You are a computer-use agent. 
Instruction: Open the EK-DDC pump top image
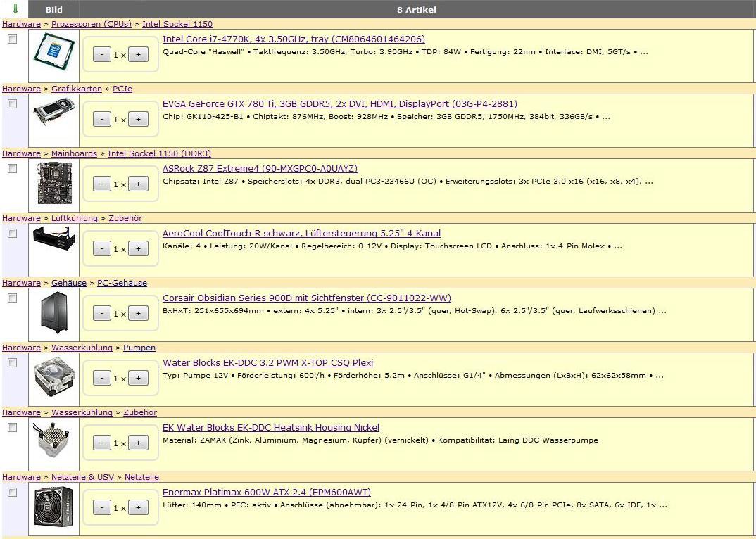coord(53,377)
